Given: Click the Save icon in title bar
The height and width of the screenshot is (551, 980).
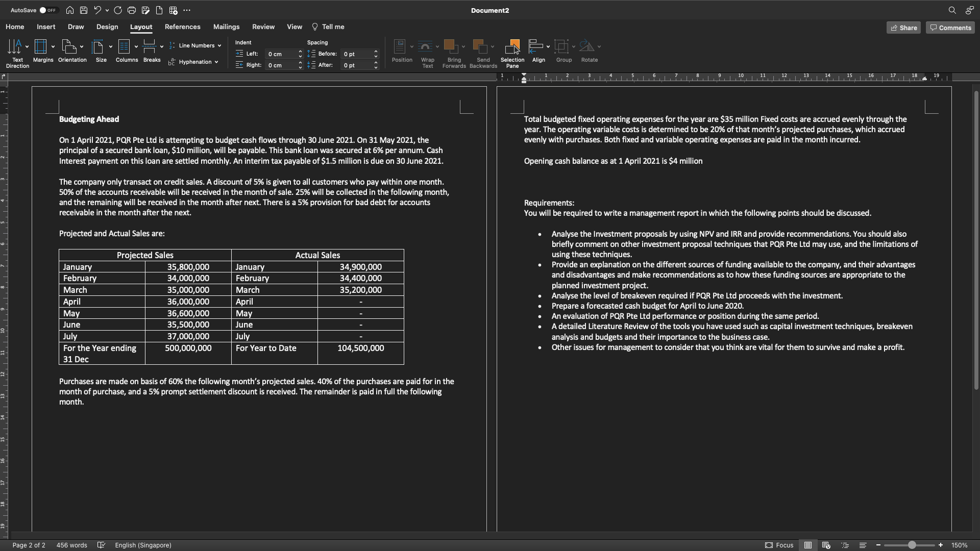Looking at the screenshot, I should pos(84,10).
